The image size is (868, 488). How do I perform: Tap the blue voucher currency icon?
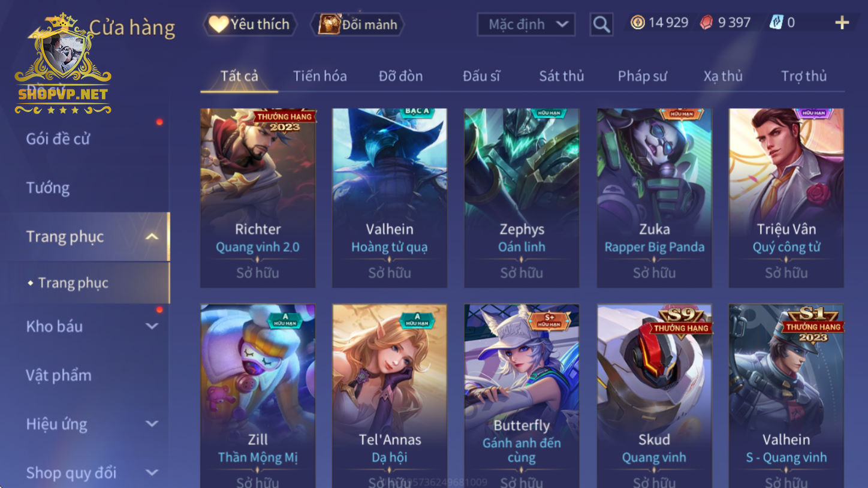[776, 23]
